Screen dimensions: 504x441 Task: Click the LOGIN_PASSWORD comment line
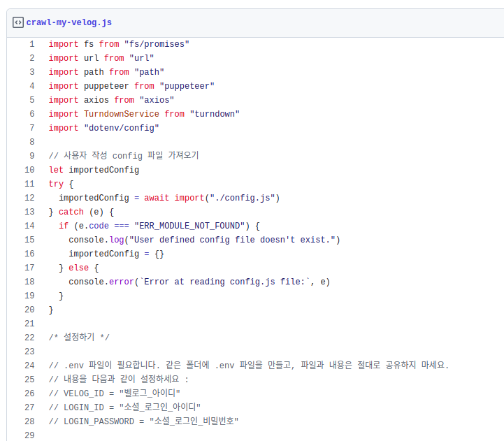(144, 421)
